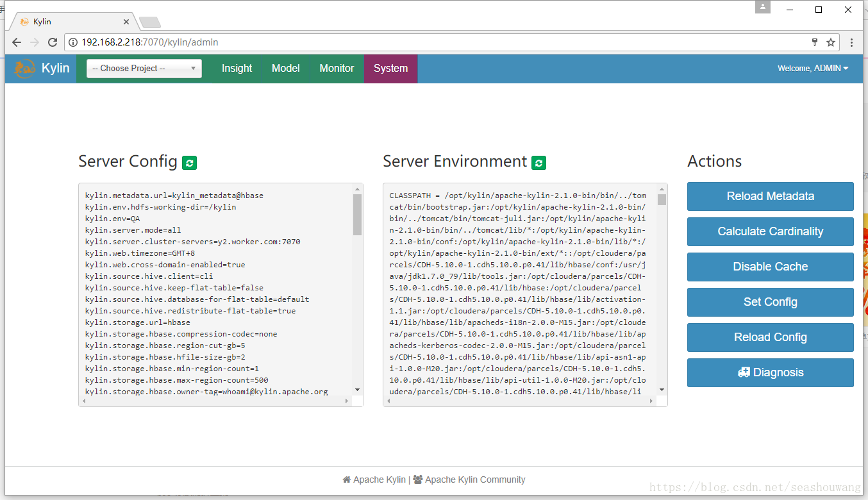Viewport: 868px width, 500px height.
Task: Expand the Welcome, ADMIN user menu
Action: (x=813, y=69)
